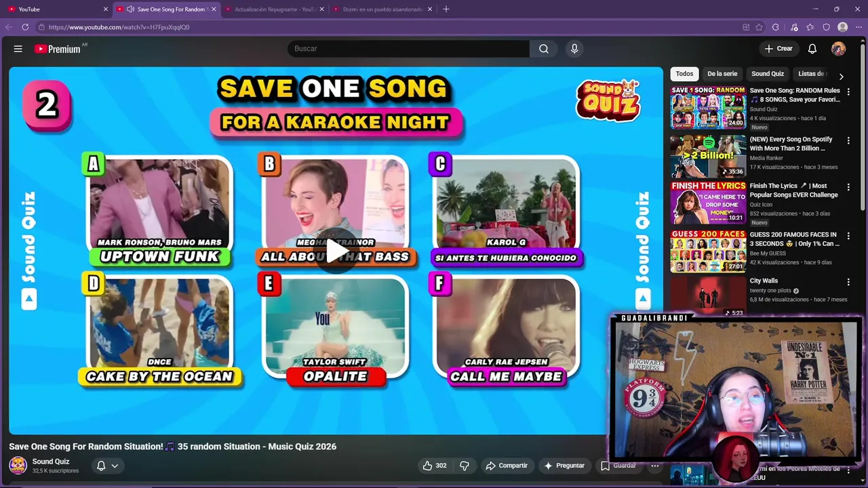Screen dimensions: 868x488
Task: Click Bee My GUESS channel name
Action: tap(768, 253)
